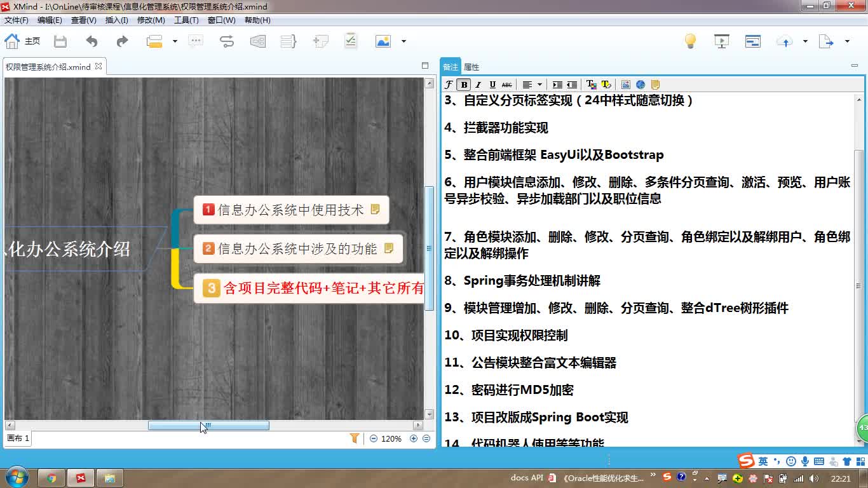Undo the last action
This screenshot has width=868, height=488.
(92, 41)
